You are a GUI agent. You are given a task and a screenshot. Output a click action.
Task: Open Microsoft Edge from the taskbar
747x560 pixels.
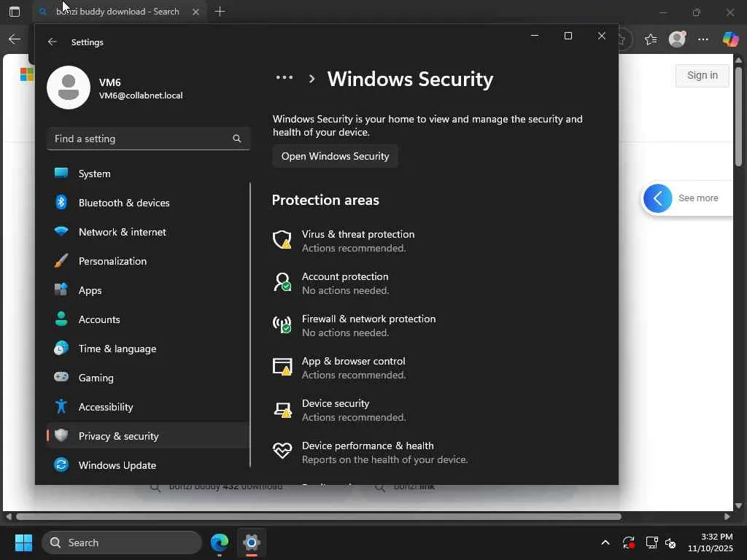point(220,542)
